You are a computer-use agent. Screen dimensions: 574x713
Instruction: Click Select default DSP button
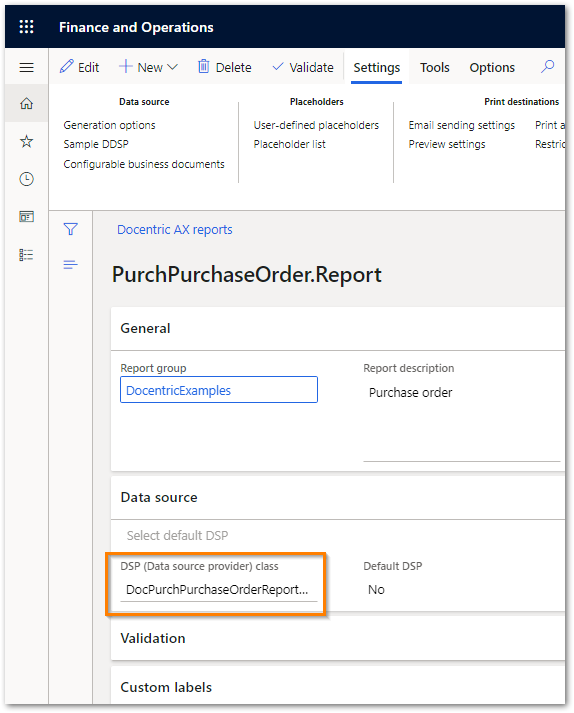[177, 535]
